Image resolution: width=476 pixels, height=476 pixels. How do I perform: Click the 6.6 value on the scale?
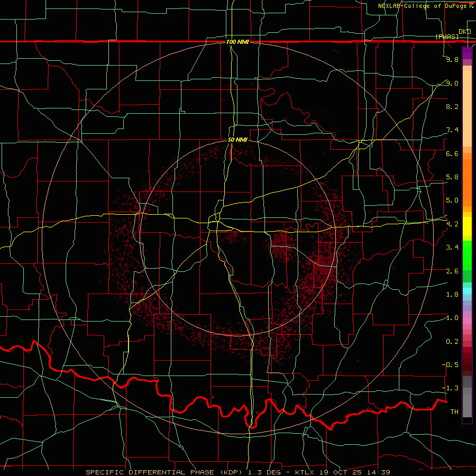[x=452, y=153]
